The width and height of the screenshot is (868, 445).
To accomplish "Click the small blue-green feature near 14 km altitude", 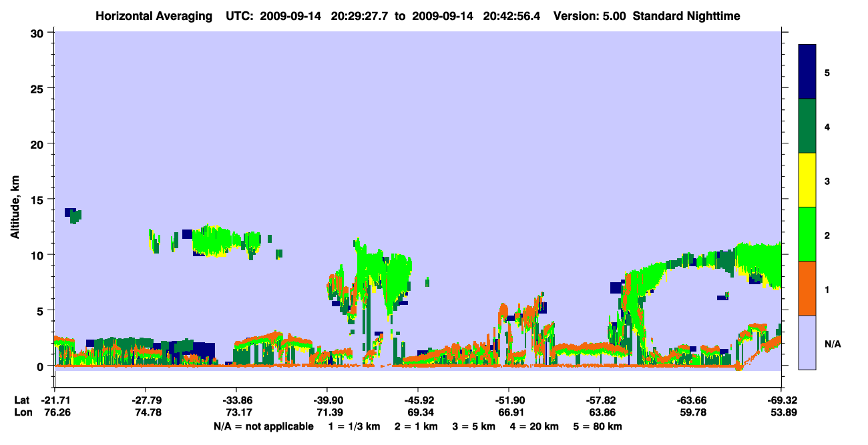I will tap(73, 215).
